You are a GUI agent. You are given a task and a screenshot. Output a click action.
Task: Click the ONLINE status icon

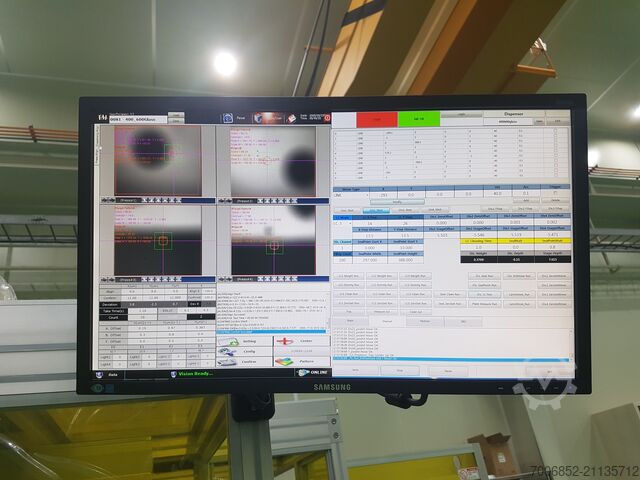(303, 373)
